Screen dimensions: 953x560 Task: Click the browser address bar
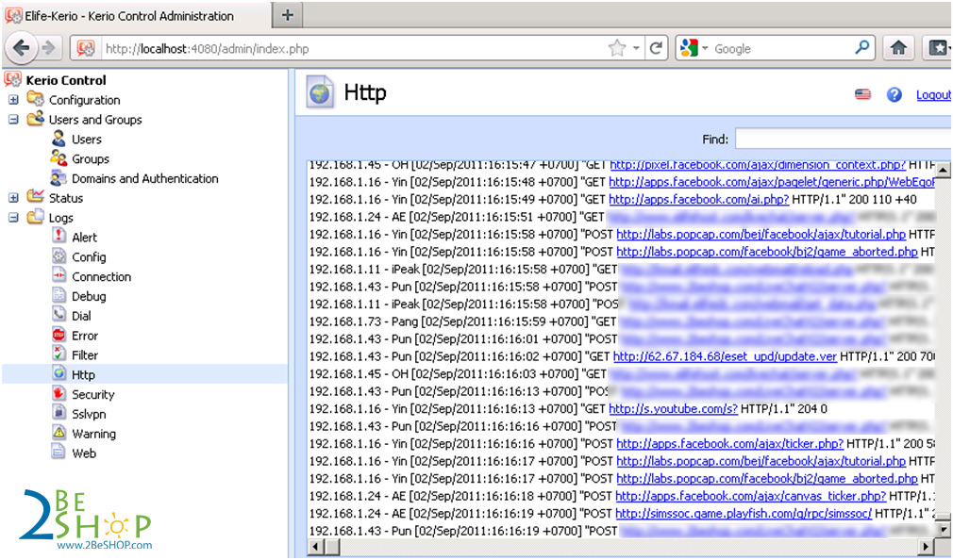point(353,49)
